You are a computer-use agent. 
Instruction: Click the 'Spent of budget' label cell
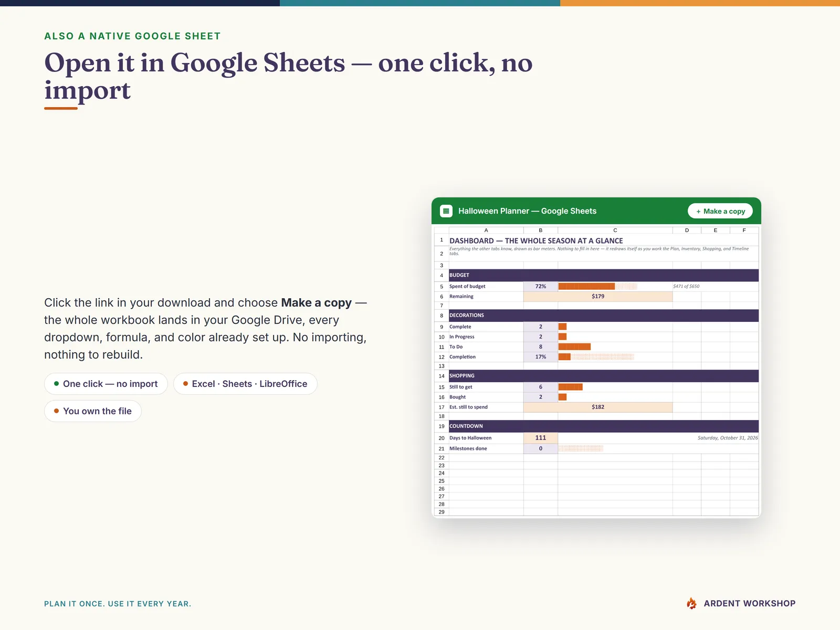[486, 287]
